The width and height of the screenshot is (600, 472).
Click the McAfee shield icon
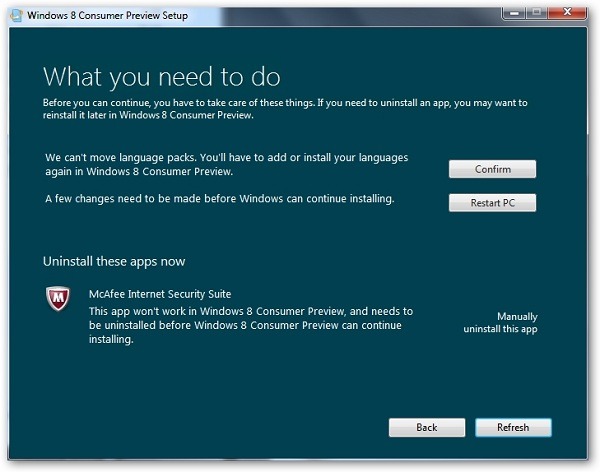click(58, 299)
